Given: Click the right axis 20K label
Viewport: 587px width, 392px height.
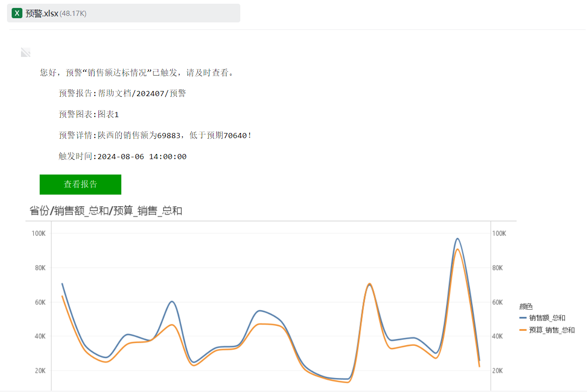Looking at the screenshot, I should pyautogui.click(x=498, y=371).
